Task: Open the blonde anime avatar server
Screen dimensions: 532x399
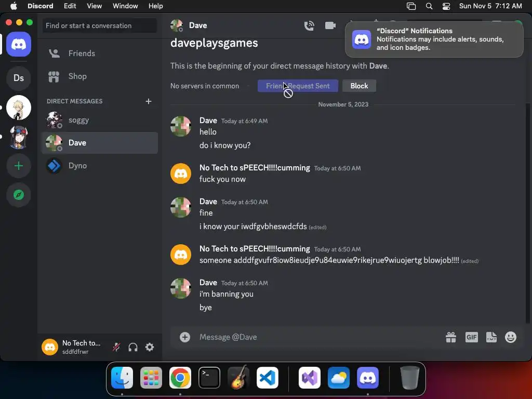Action: click(19, 108)
